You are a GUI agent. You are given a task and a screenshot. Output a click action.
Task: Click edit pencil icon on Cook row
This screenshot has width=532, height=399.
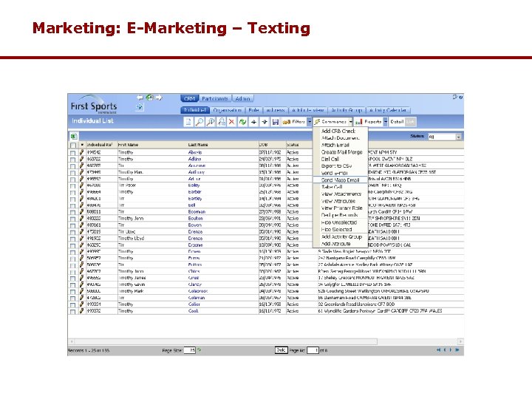tap(81, 310)
